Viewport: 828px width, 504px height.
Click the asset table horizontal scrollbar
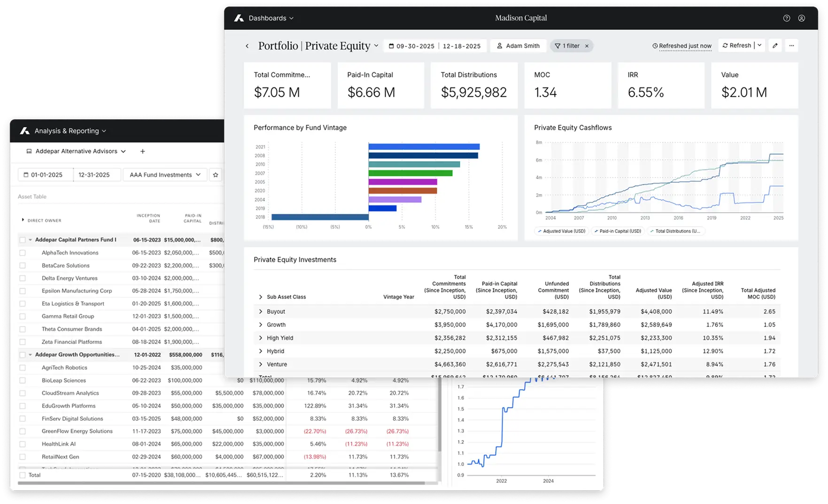(x=221, y=483)
